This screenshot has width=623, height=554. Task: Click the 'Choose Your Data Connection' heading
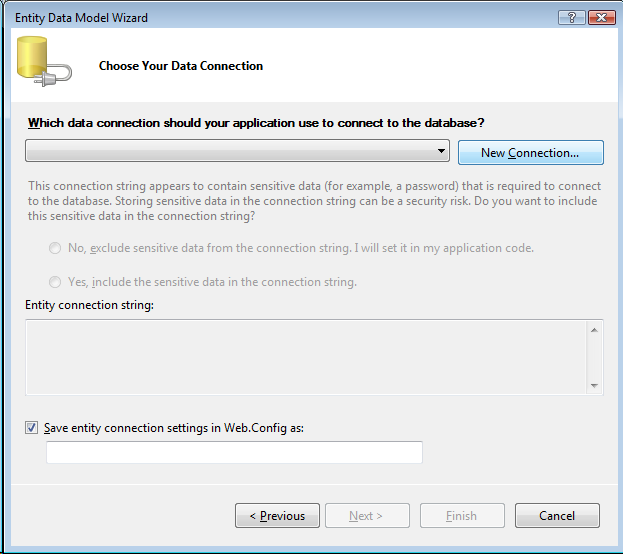(x=181, y=66)
